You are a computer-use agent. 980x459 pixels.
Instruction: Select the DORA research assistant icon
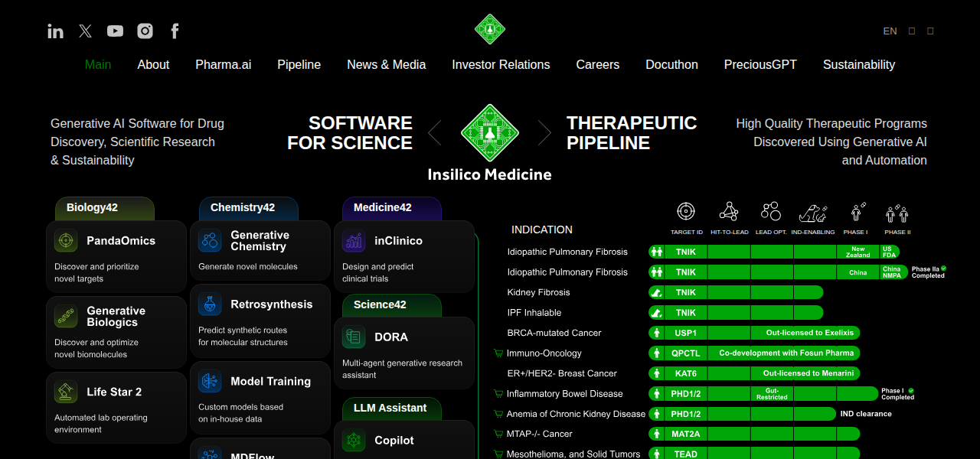353,336
